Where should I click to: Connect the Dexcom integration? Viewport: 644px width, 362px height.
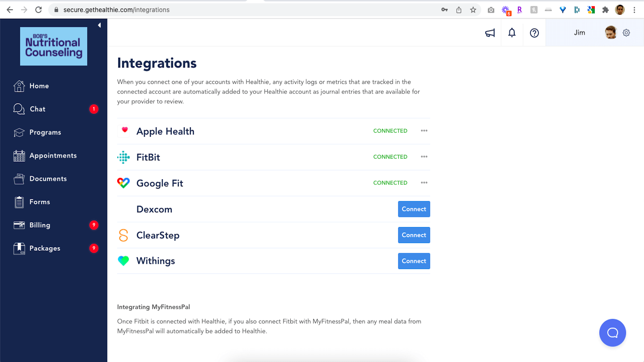pyautogui.click(x=414, y=209)
